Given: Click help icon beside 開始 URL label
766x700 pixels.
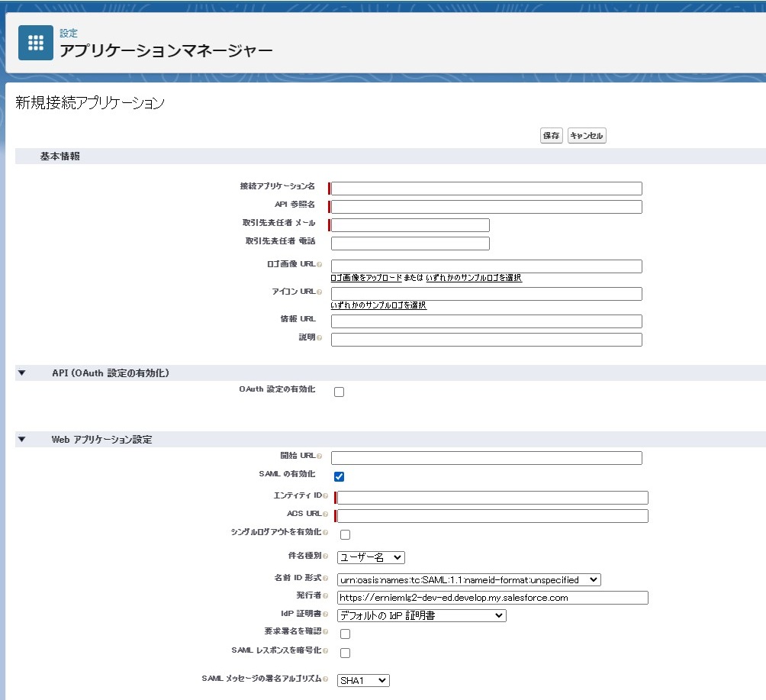Looking at the screenshot, I should pyautogui.click(x=320, y=456).
